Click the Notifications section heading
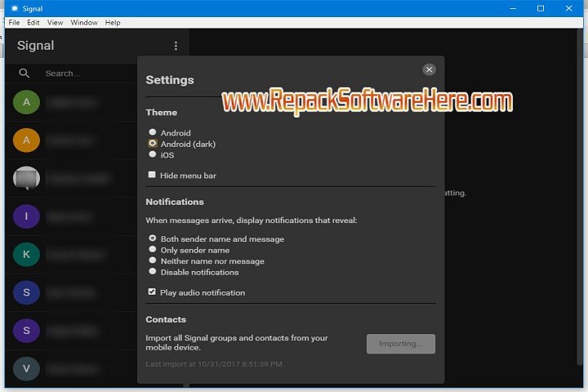 pos(175,202)
